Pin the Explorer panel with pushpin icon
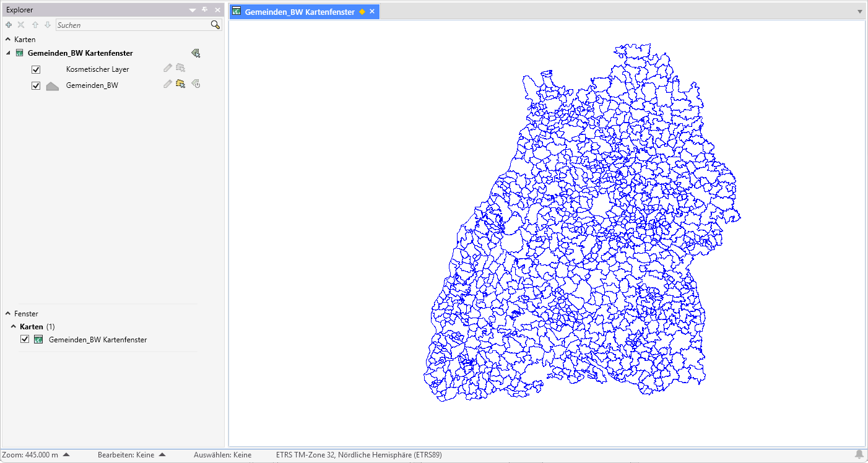The height and width of the screenshot is (463, 868). (x=205, y=10)
